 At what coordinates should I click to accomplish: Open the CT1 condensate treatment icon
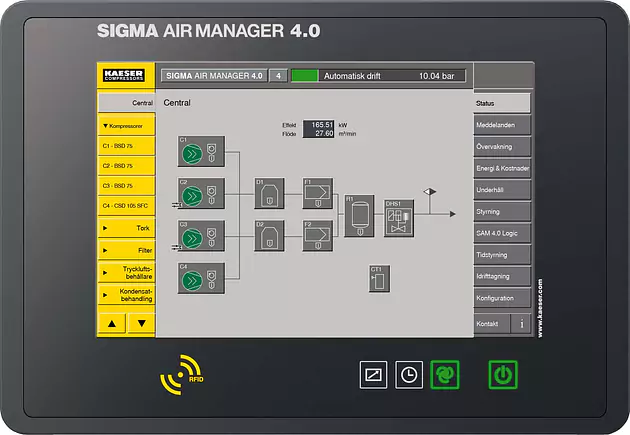[379, 279]
